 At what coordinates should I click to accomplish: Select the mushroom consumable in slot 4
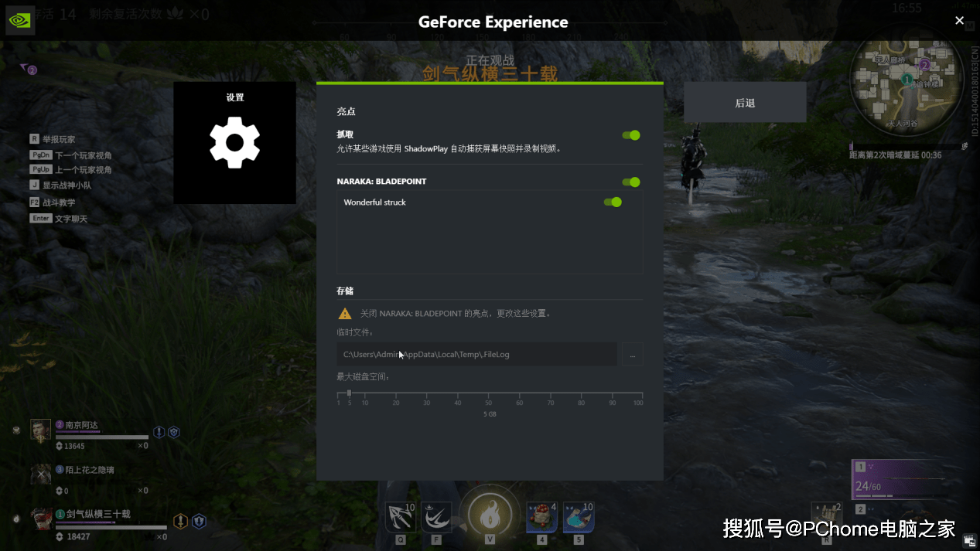[541, 516]
